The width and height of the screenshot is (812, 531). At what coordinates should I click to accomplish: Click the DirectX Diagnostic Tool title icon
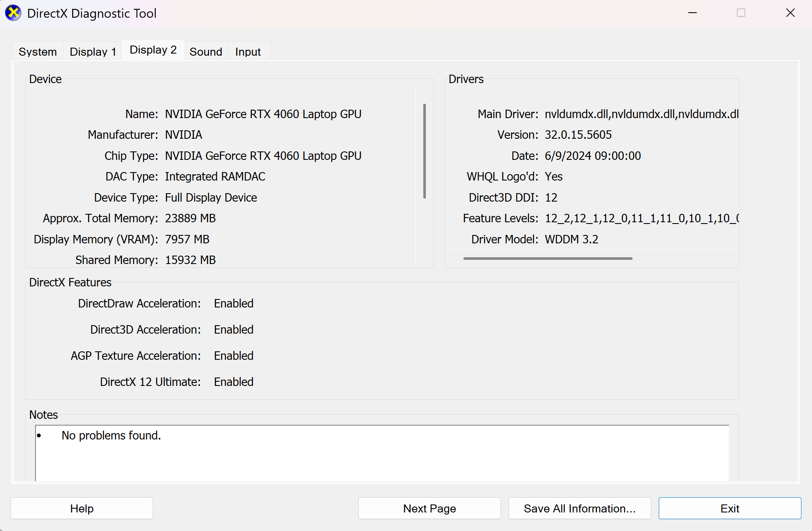click(x=13, y=13)
